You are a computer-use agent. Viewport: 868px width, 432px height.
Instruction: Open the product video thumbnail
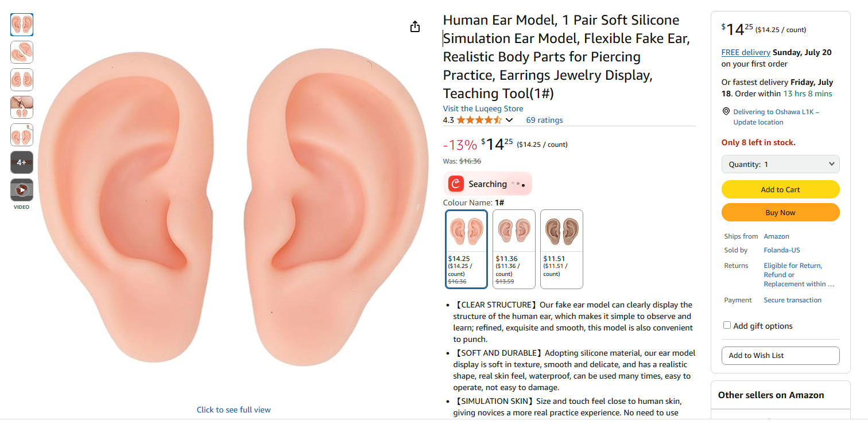[22, 190]
